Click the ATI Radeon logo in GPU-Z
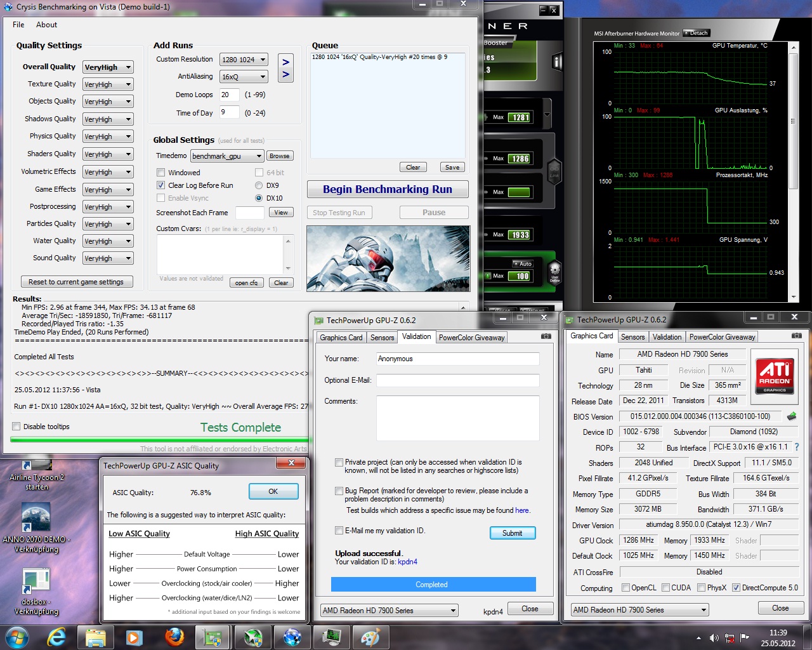The width and height of the screenshot is (812, 650). (775, 375)
